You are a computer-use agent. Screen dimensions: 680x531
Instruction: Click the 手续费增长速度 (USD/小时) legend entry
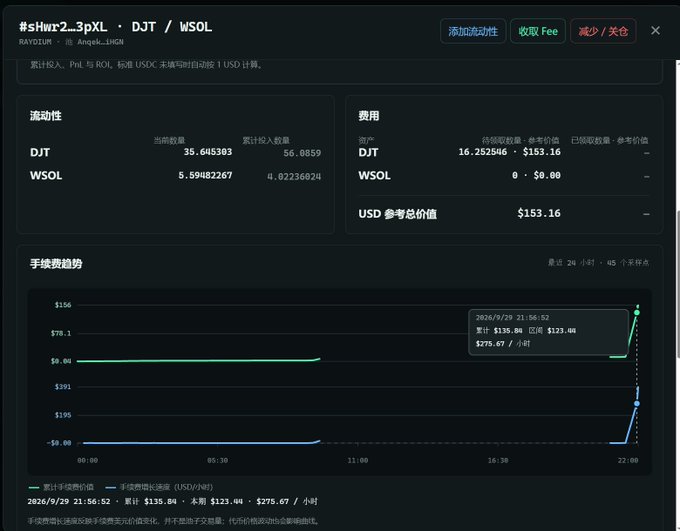(159, 487)
